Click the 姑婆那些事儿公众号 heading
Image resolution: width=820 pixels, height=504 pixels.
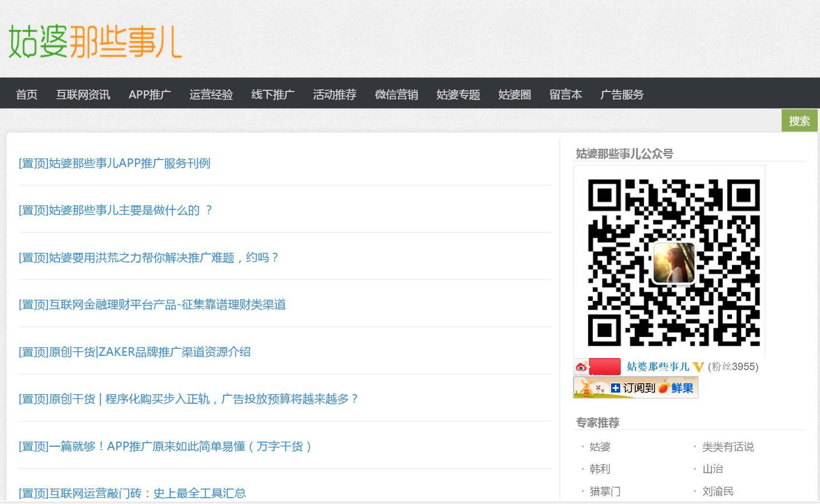624,153
